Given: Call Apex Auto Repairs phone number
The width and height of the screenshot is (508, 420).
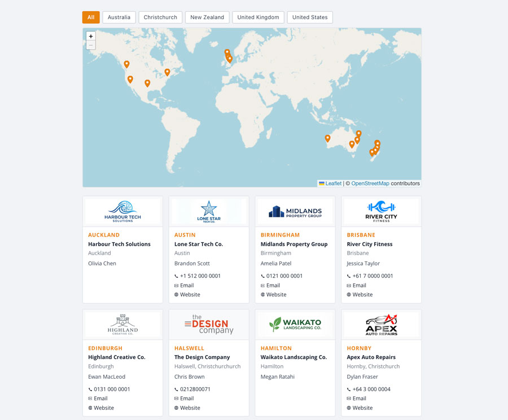Looking at the screenshot, I should point(370,389).
